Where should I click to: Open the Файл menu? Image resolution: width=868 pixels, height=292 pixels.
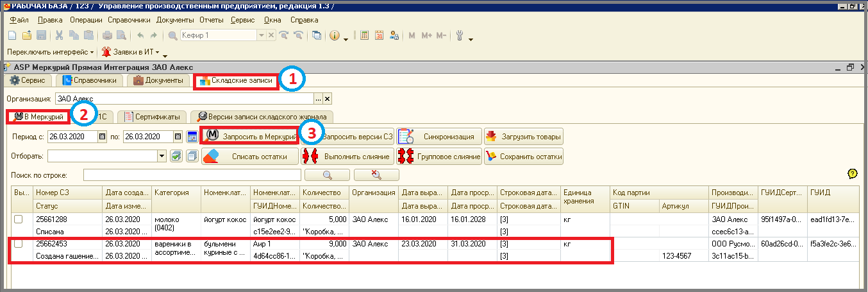[19, 20]
